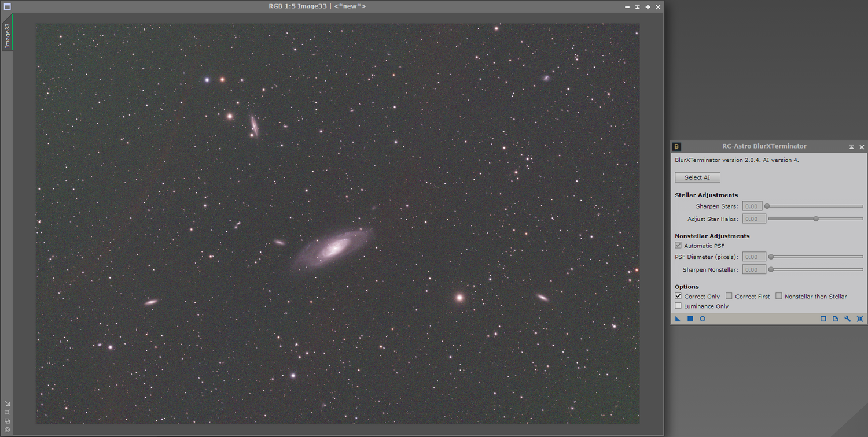Viewport: 868px width, 437px height.
Task: Toggle the Automatic PSF checkbox
Action: pos(678,246)
